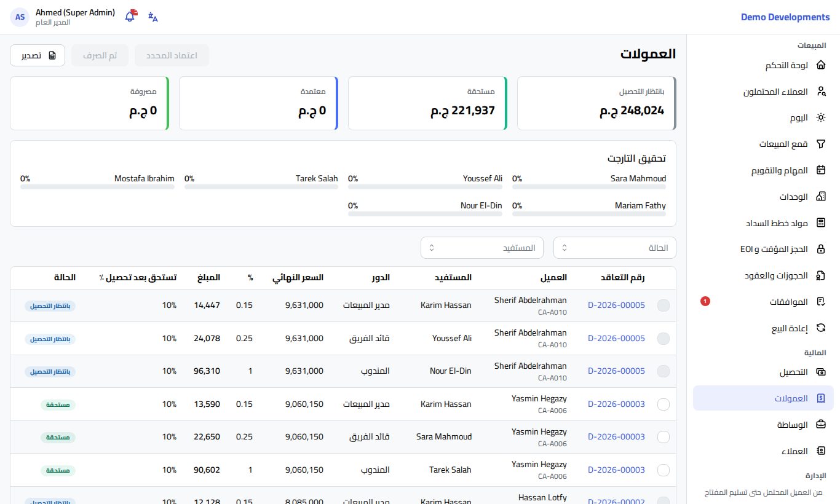Click the السعر النهائي column header
Screen dimensions: 840x504
[298, 278]
